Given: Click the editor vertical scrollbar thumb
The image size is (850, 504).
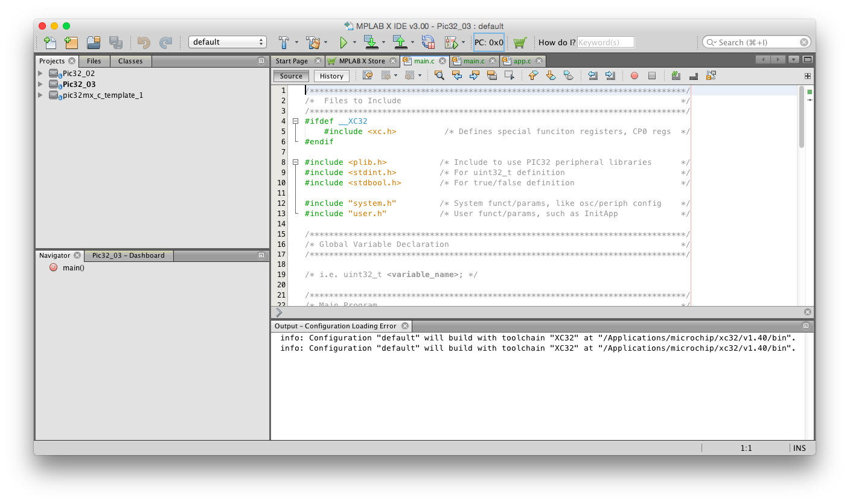Looking at the screenshot, I should point(802,118).
